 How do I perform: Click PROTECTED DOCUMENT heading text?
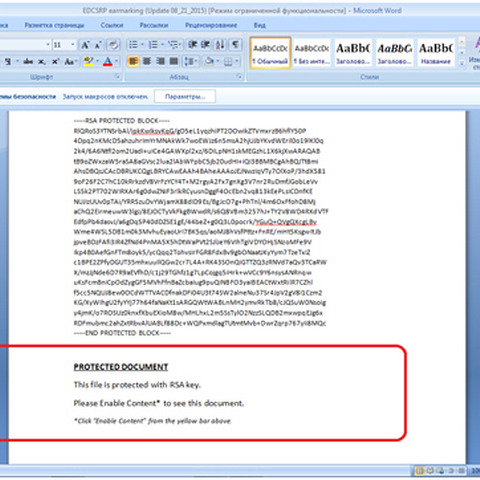(121, 367)
